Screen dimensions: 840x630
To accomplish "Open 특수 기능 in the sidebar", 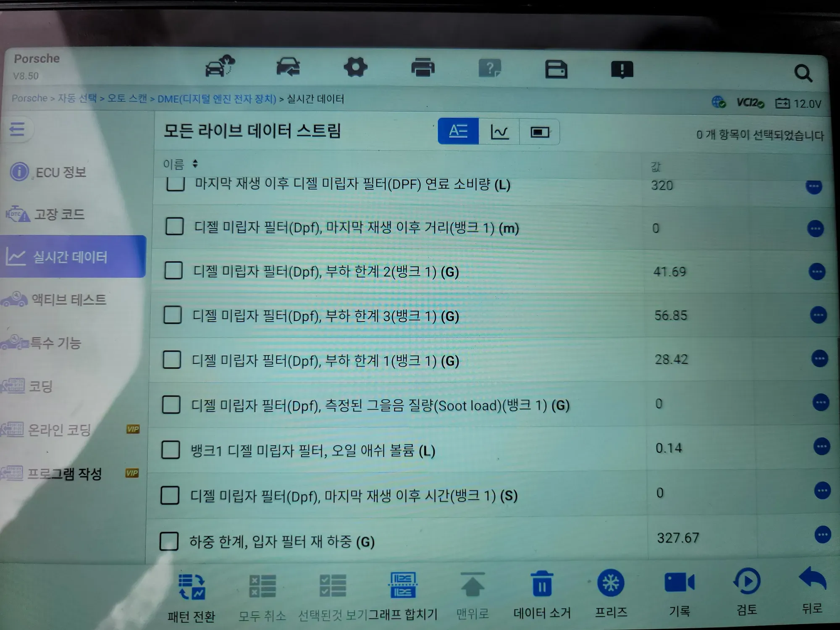I will click(41, 343).
